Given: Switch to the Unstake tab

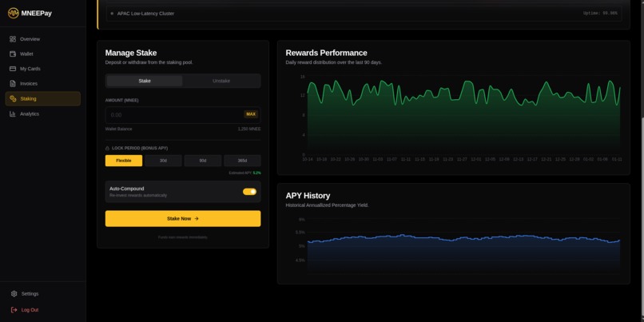Looking at the screenshot, I should [x=221, y=81].
